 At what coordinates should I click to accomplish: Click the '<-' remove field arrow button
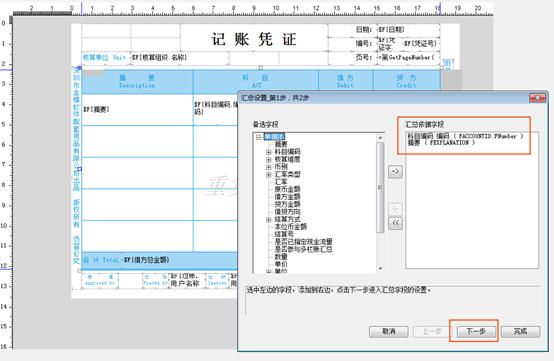click(395, 209)
